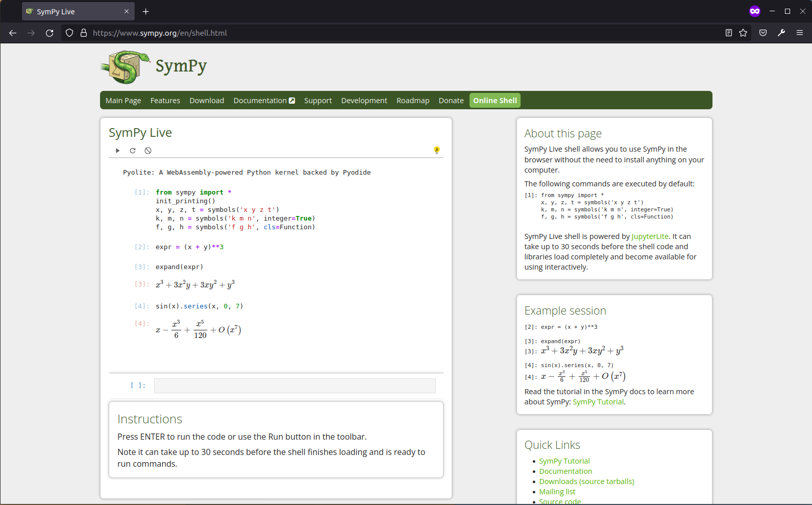Run the code with the play button

pos(118,151)
